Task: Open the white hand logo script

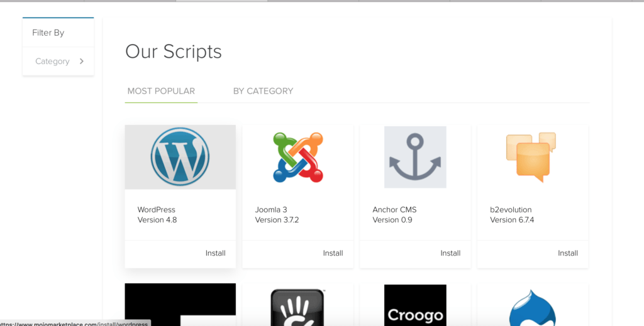Action: coord(297,308)
